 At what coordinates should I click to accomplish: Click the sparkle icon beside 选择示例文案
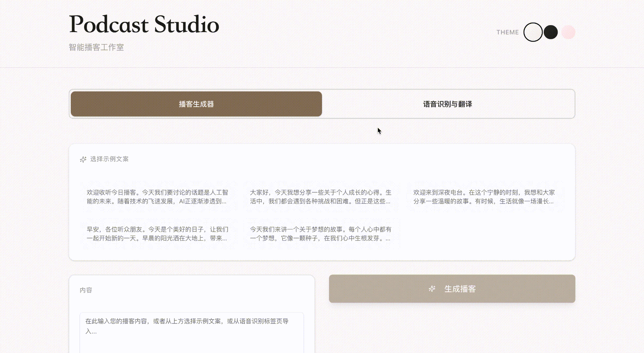[83, 159]
